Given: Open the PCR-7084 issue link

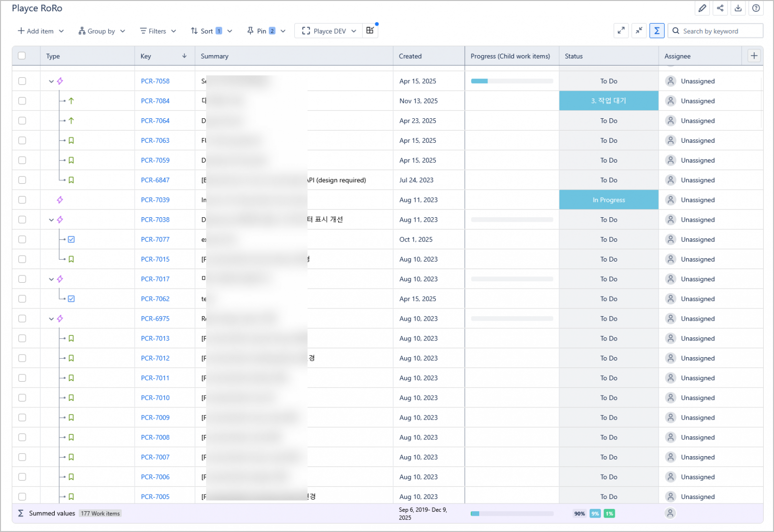Looking at the screenshot, I should 155,101.
